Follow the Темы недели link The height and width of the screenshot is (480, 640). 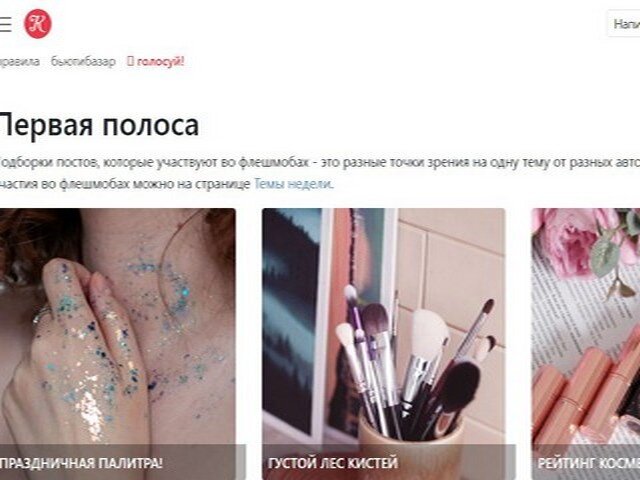tap(293, 184)
